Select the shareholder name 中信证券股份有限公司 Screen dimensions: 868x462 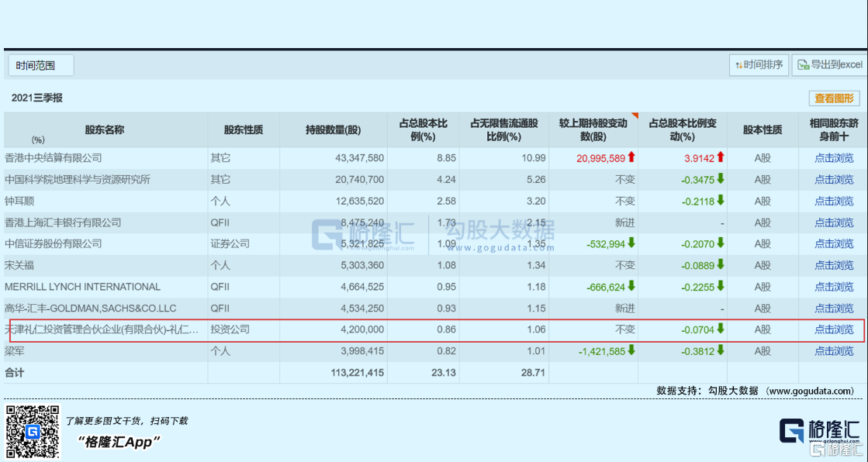point(54,244)
